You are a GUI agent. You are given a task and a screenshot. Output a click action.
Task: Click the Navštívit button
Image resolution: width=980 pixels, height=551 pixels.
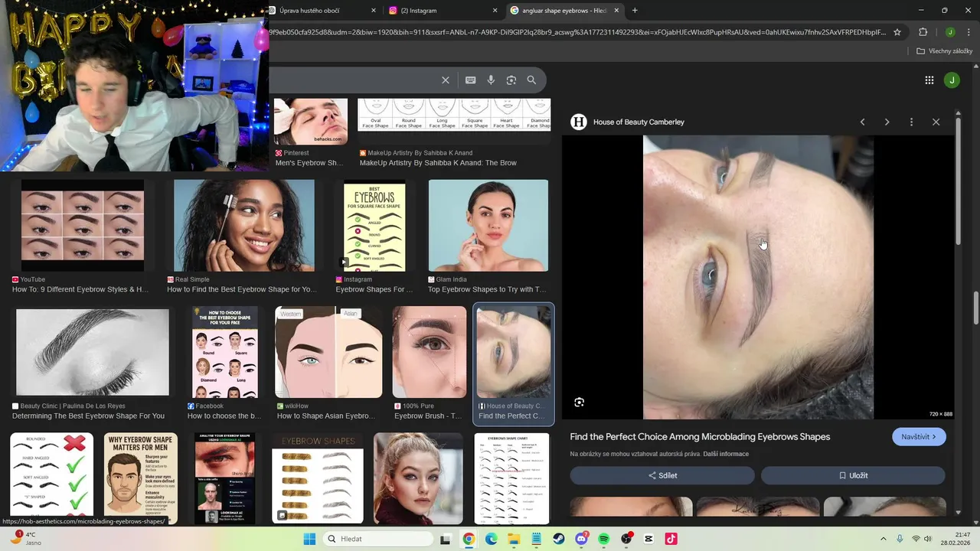tap(919, 437)
